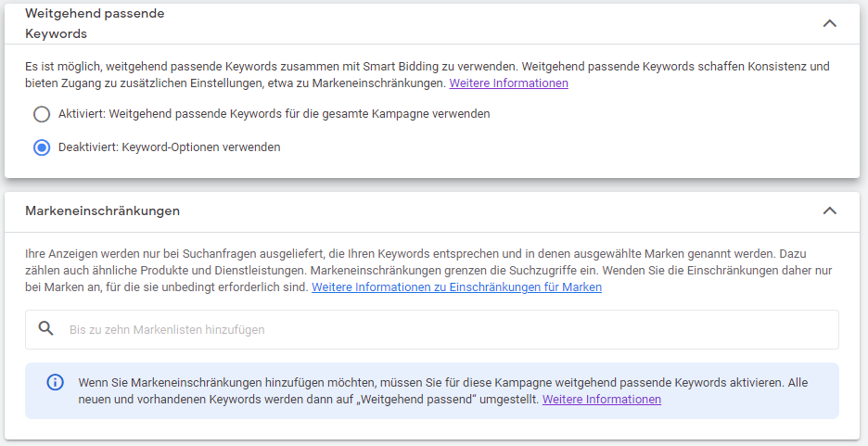Click the Weitgehend passende Keywords heading
This screenshot has width=868, height=446.
pos(95,23)
